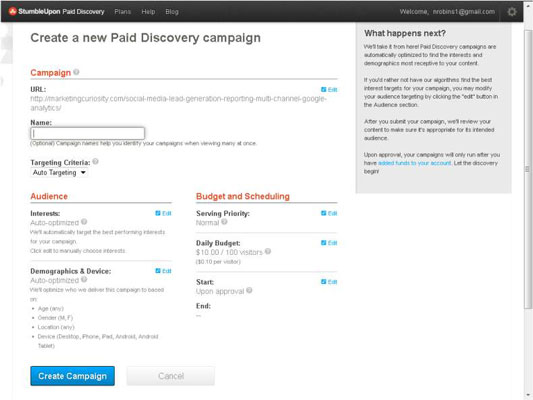
Task: Click the StumbleUpon logo icon
Action: point(13,12)
